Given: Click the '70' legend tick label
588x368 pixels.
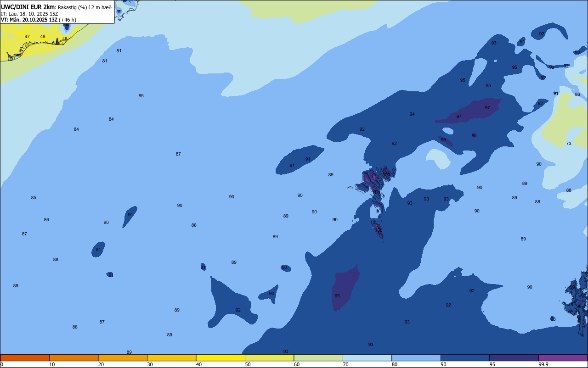Looking at the screenshot, I should pos(345,364).
